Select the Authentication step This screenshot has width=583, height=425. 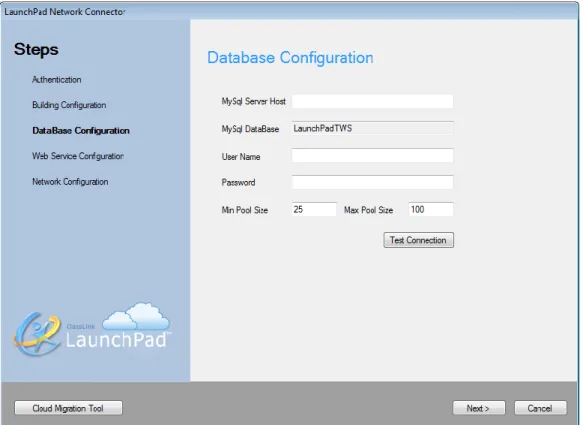click(57, 80)
